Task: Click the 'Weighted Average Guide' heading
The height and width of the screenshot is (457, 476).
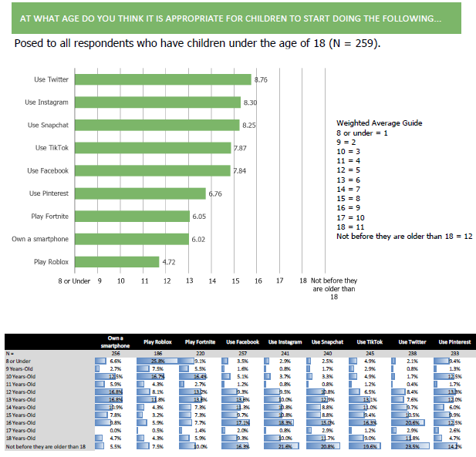Action: [x=379, y=123]
